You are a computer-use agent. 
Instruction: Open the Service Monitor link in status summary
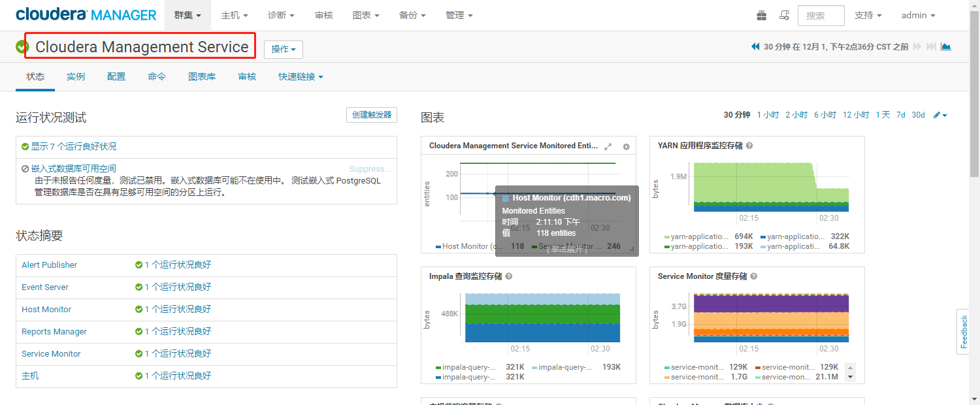pos(51,354)
